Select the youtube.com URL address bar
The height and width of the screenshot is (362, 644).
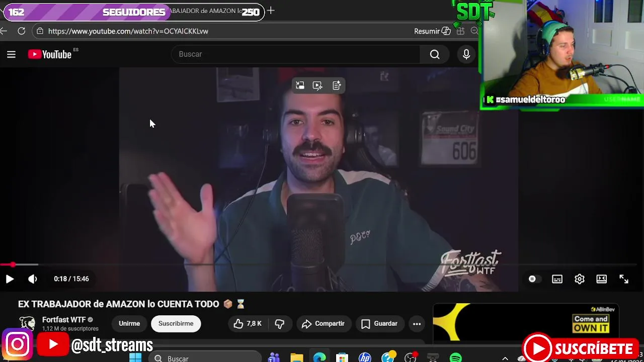click(128, 31)
